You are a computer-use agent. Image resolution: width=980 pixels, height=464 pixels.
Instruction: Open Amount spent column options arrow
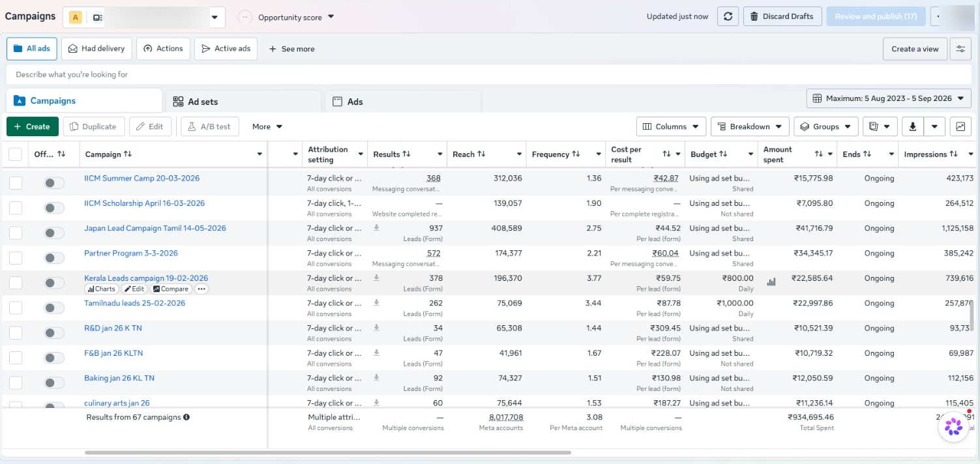click(830, 154)
